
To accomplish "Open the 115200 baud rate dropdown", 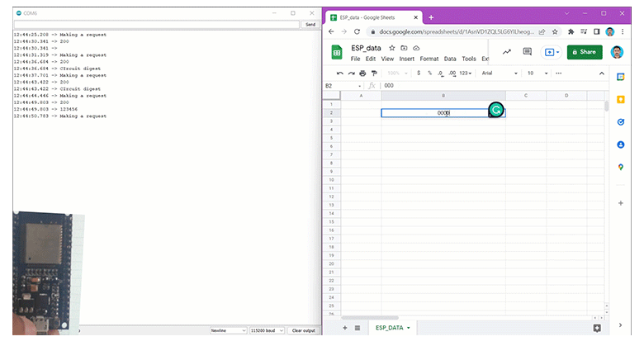I will tap(268, 330).
